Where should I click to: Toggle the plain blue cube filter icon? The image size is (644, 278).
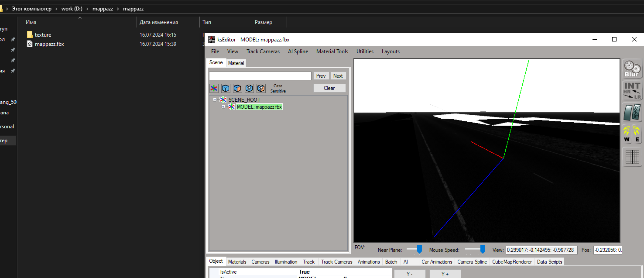226,88
